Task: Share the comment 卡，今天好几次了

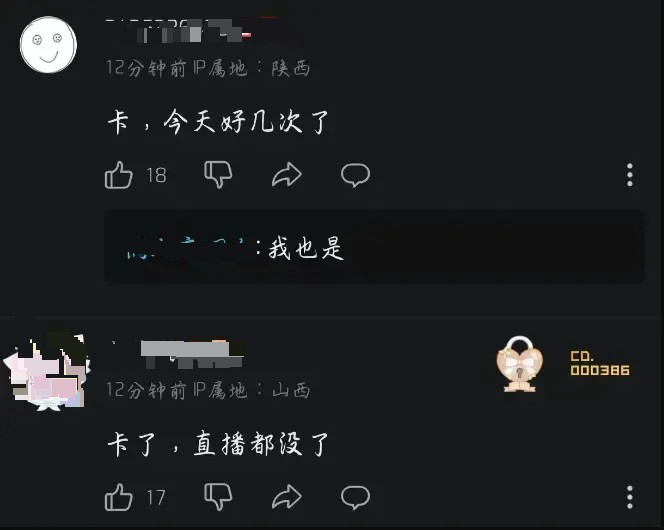Action: click(x=287, y=174)
